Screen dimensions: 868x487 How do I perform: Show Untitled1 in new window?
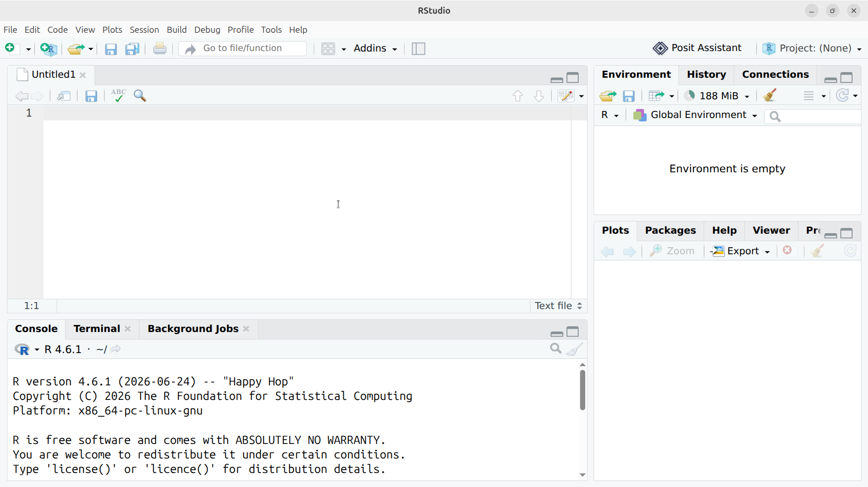coord(64,96)
